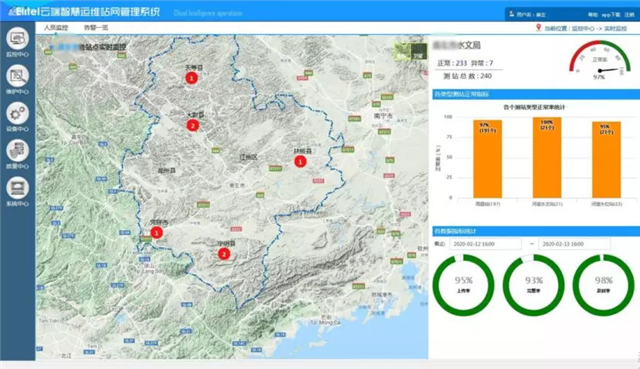Open the 质量中心 sidebar icon
The width and height of the screenshot is (640, 369).
tap(17, 151)
